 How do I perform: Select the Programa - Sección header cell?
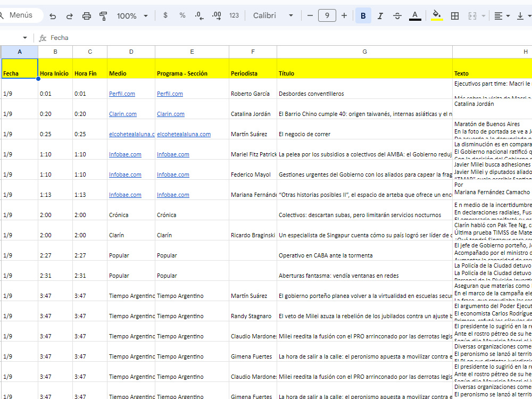click(192, 69)
